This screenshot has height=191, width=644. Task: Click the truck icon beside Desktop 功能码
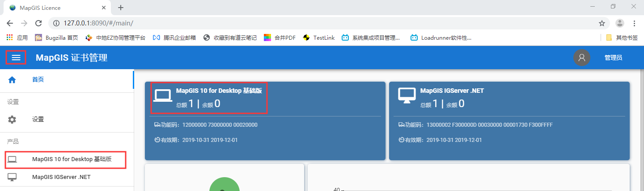point(157,125)
